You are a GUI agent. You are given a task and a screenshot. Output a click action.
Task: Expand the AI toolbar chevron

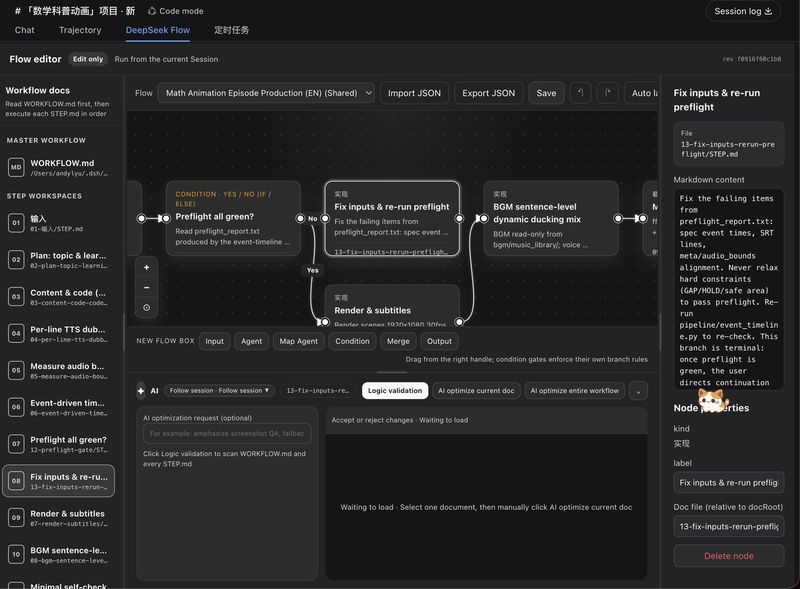pyautogui.click(x=638, y=391)
